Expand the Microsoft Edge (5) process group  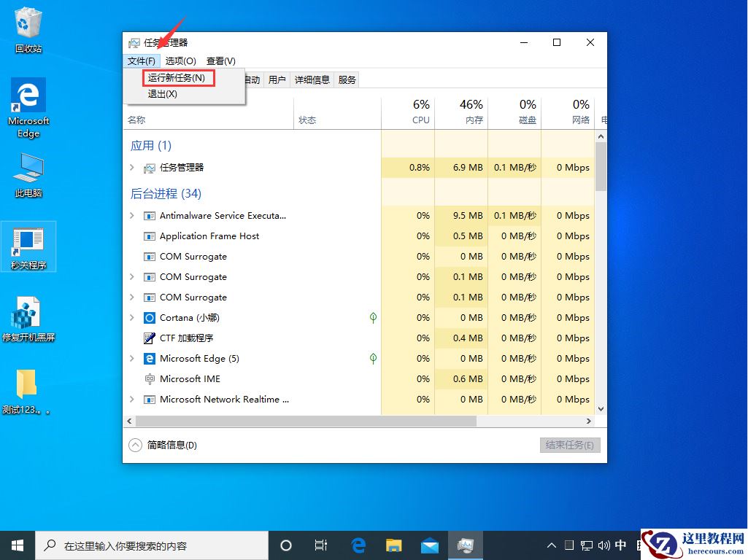[x=132, y=358]
